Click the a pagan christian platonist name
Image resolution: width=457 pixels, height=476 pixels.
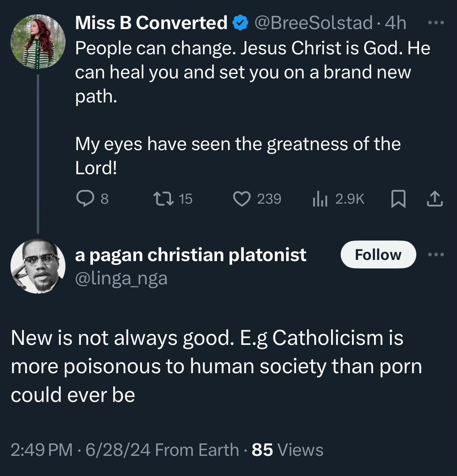190,255
